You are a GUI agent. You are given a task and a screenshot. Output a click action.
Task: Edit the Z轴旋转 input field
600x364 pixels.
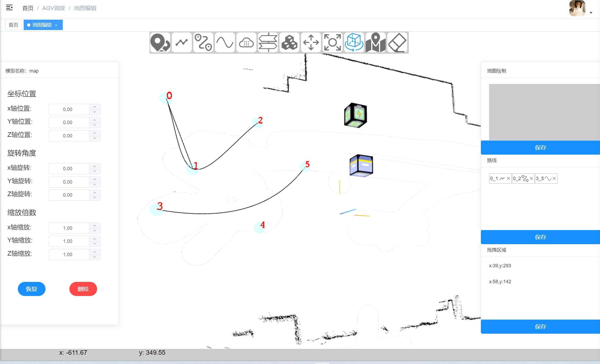click(x=69, y=195)
